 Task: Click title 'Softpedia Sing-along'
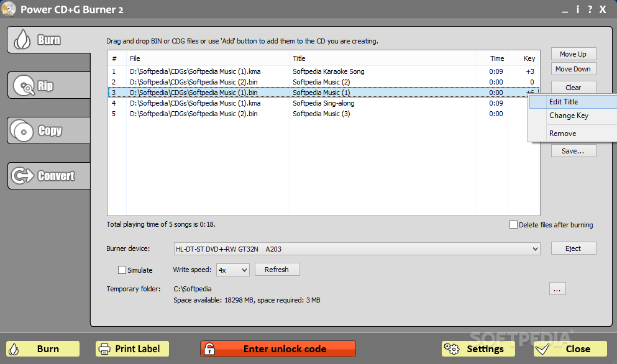coord(324,103)
